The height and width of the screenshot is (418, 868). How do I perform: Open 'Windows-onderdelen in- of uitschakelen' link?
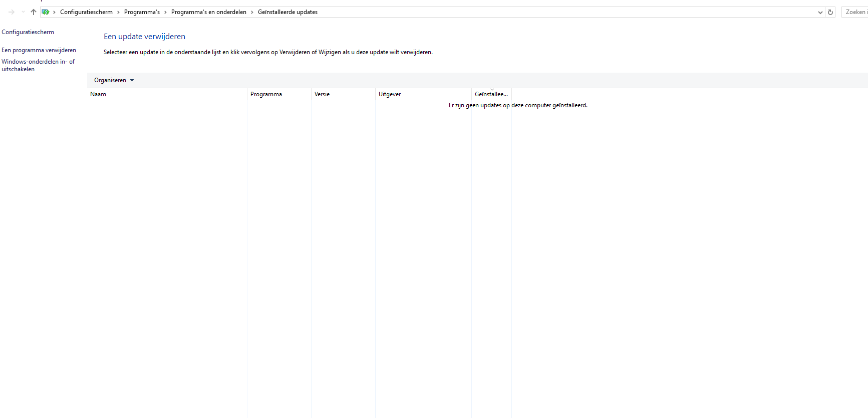point(38,65)
